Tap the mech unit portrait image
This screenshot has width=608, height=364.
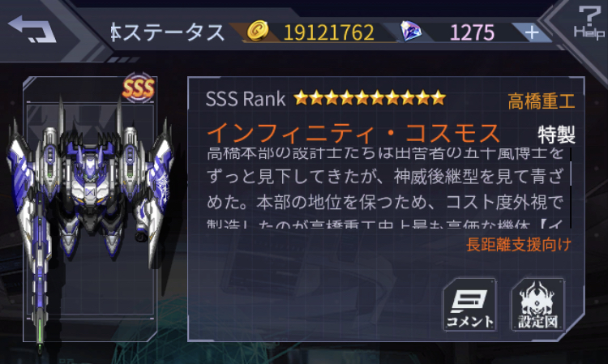(x=90, y=209)
